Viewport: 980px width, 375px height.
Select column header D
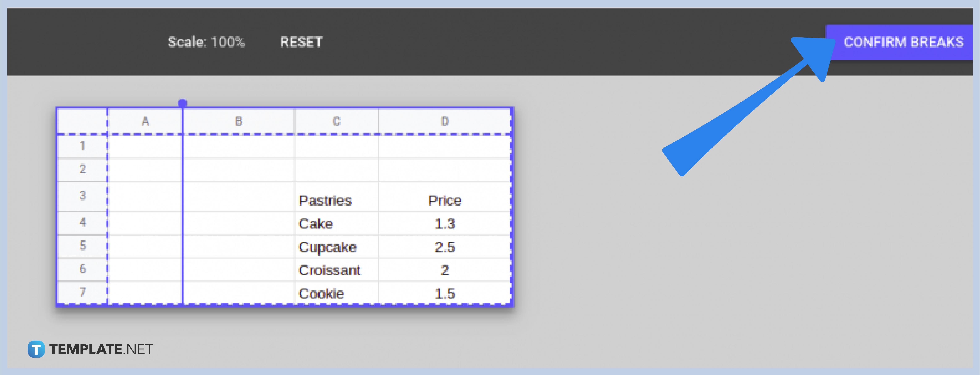coord(444,121)
